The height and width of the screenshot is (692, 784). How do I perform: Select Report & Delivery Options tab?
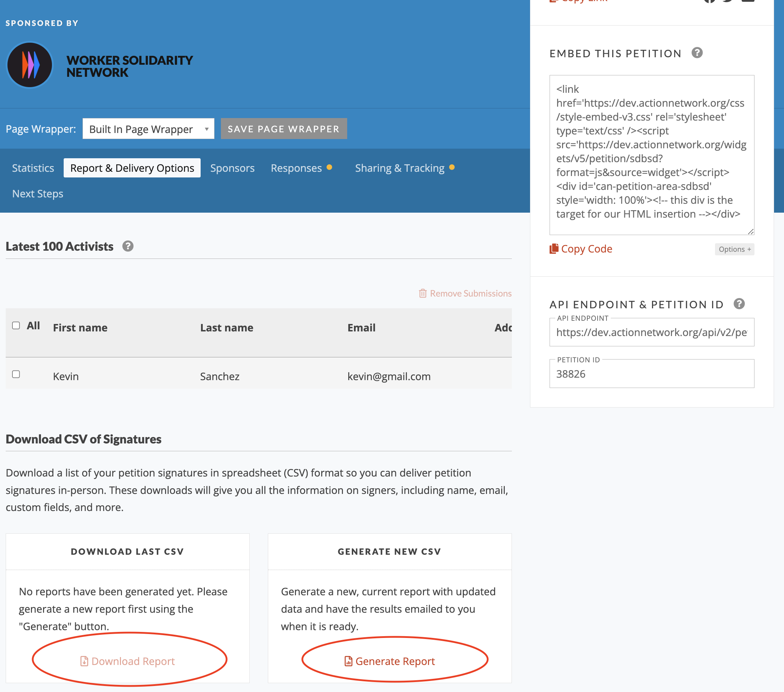coord(132,168)
